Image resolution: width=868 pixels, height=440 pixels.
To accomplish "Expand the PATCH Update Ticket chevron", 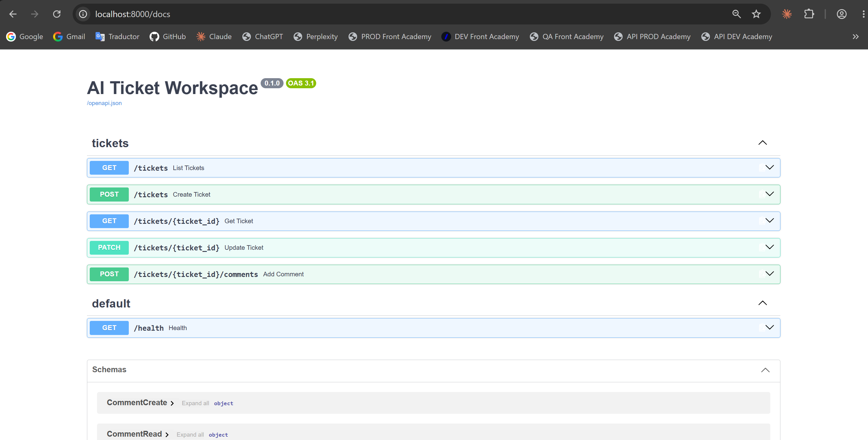I will tap(770, 247).
